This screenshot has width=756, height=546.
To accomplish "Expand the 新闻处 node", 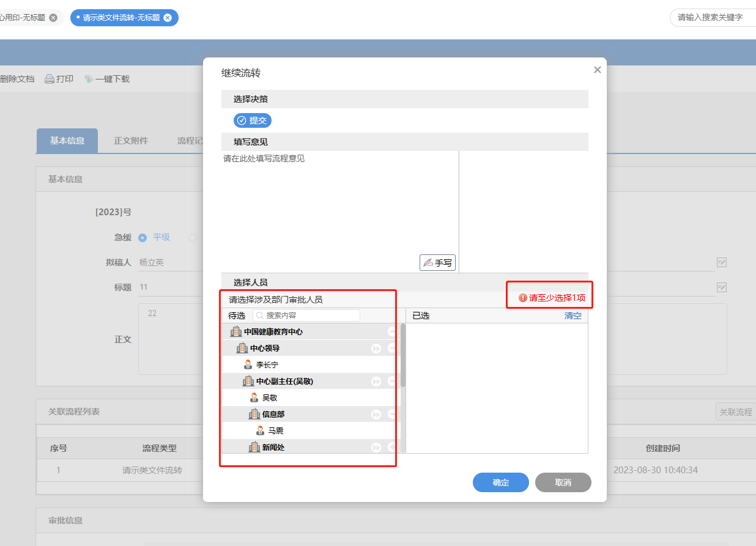I will pos(392,447).
